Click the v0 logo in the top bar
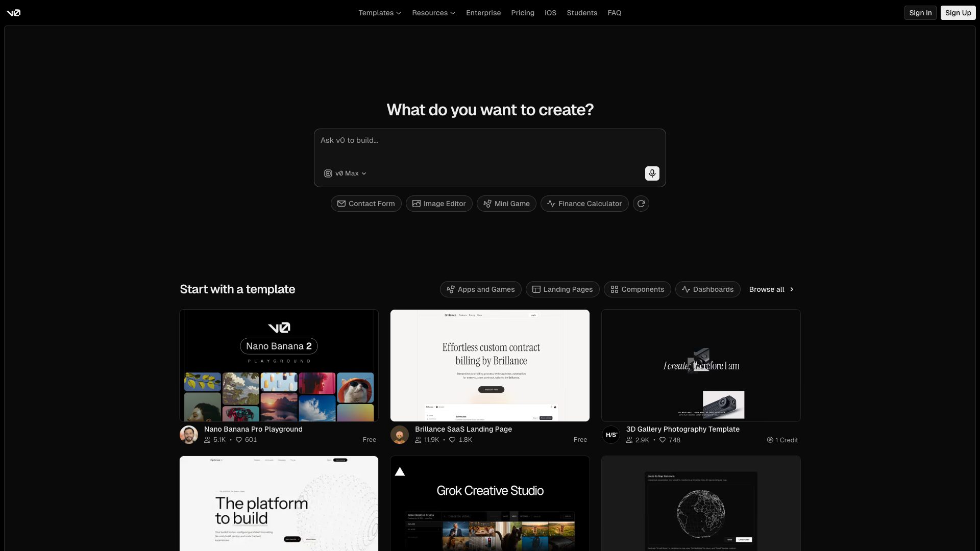 click(x=14, y=13)
